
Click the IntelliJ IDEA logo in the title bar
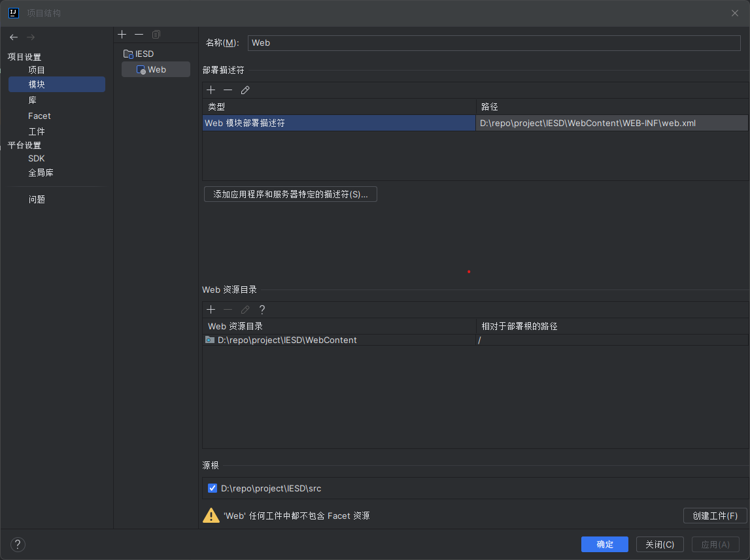click(x=14, y=13)
